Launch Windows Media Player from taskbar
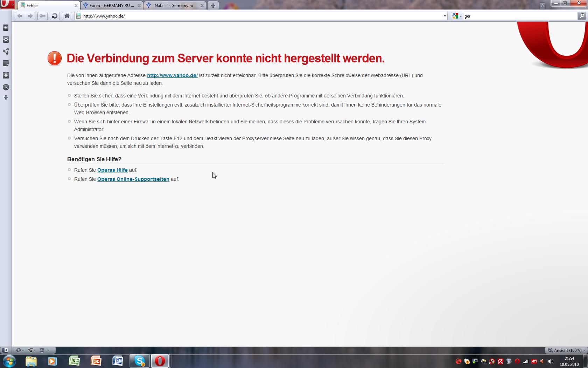 [52, 361]
